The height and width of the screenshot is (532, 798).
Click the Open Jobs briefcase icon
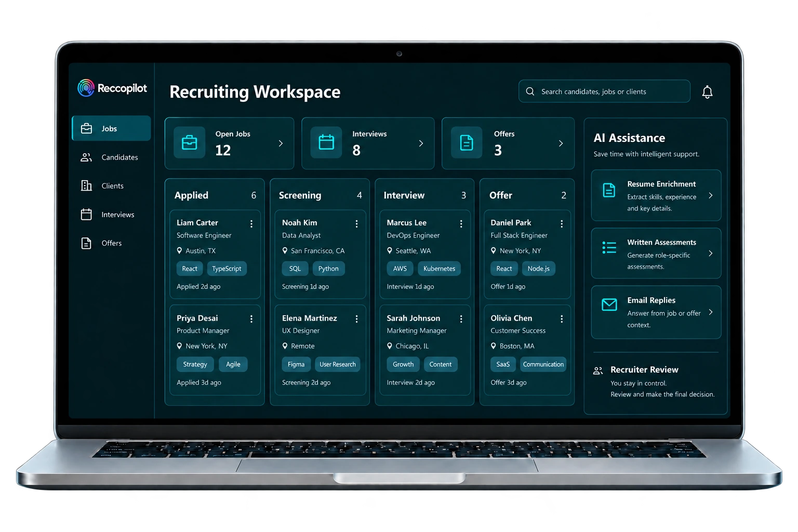point(189,142)
